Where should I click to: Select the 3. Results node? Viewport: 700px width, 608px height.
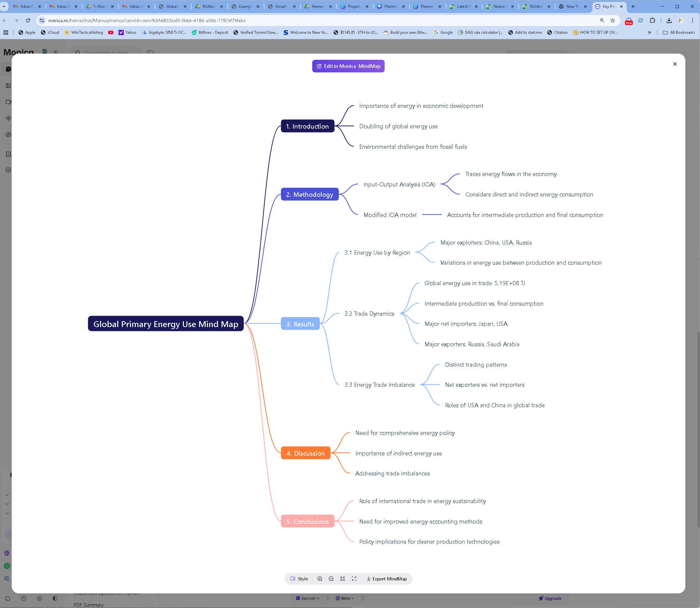click(300, 324)
